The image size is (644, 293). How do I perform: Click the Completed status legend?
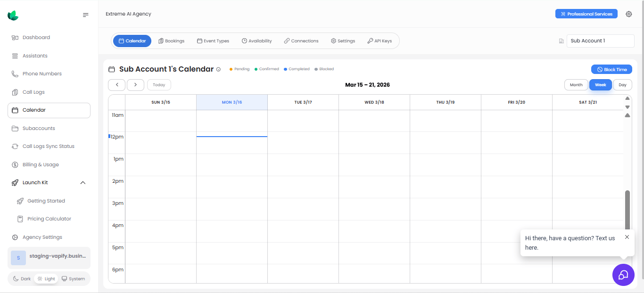[x=297, y=69]
